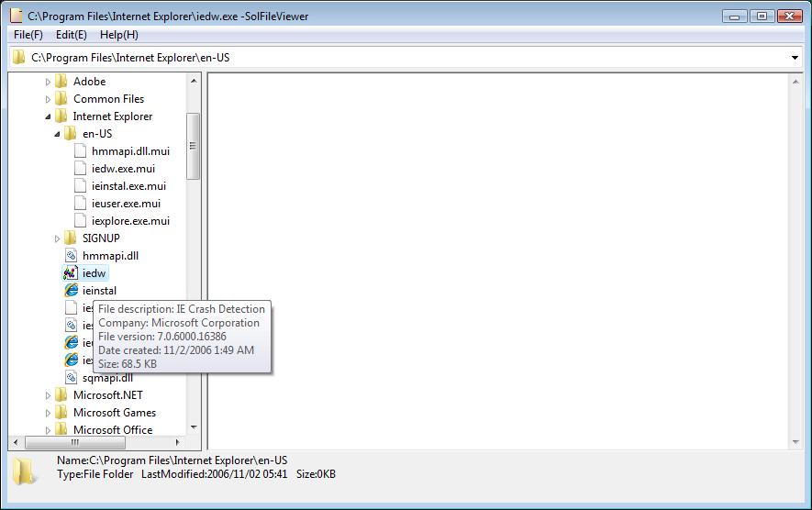Select hmmapi.dll.mui in the tree
The image size is (812, 510).
(130, 150)
